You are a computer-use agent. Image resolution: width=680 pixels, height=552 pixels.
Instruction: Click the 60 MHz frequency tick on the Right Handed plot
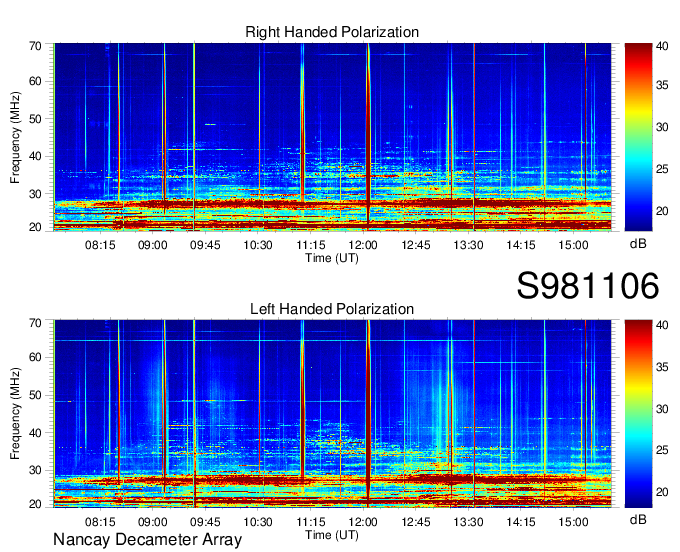[35, 82]
